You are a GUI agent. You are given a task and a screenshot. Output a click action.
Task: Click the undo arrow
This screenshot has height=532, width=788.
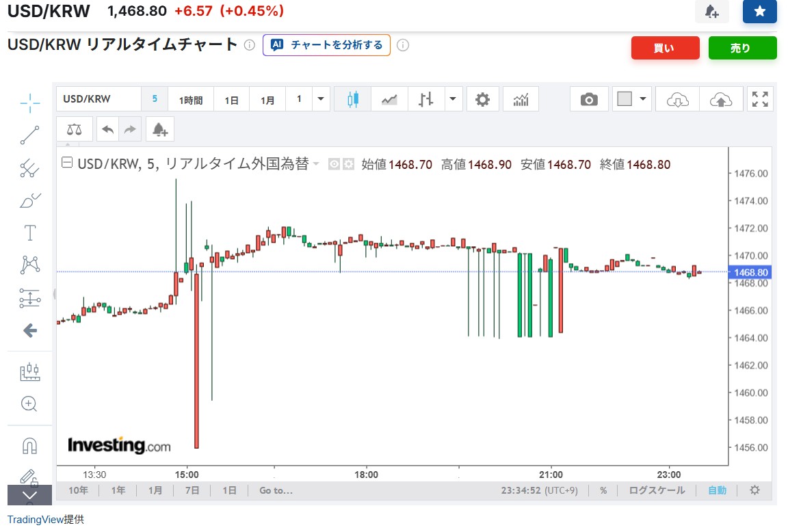pos(107,129)
